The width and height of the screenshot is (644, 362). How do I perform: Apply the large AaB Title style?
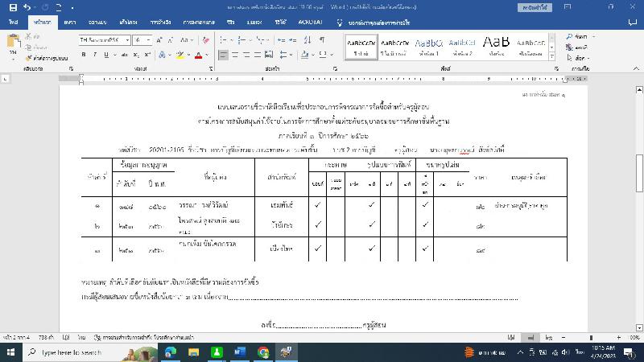click(x=496, y=47)
